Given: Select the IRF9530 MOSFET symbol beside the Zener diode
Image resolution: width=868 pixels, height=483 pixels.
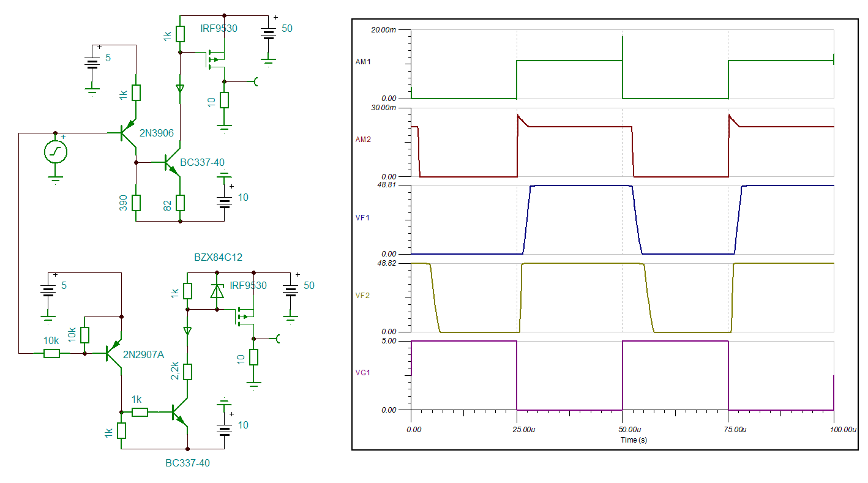Looking at the screenshot, I should [244, 316].
